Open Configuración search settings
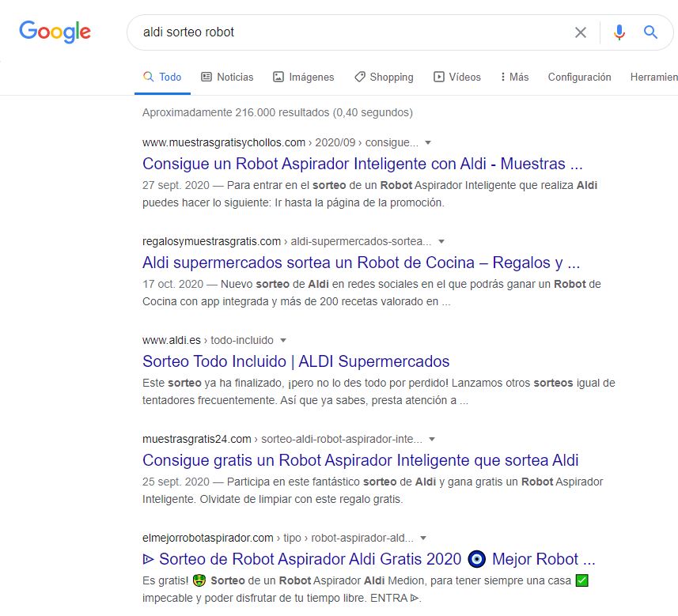The width and height of the screenshot is (678, 616). pos(579,77)
